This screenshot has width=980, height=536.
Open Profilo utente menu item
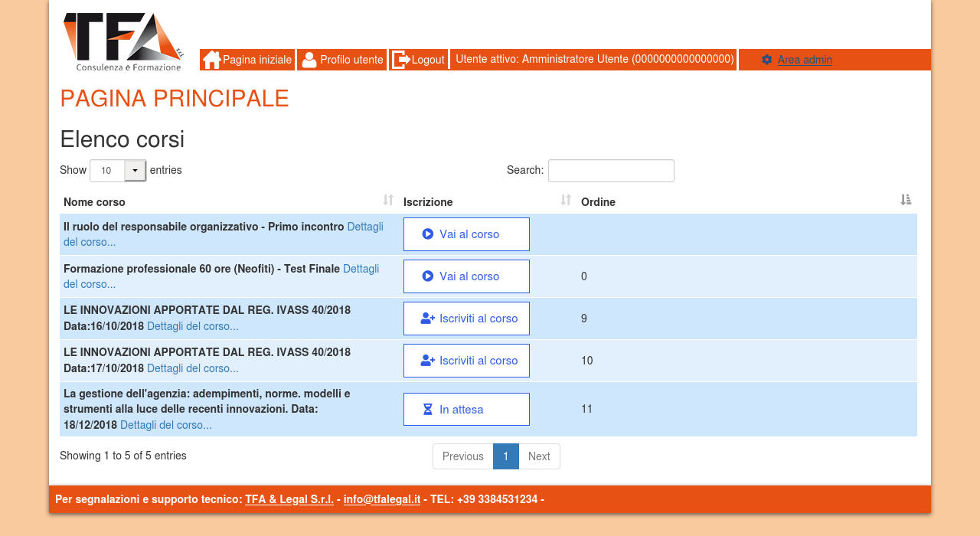click(351, 60)
